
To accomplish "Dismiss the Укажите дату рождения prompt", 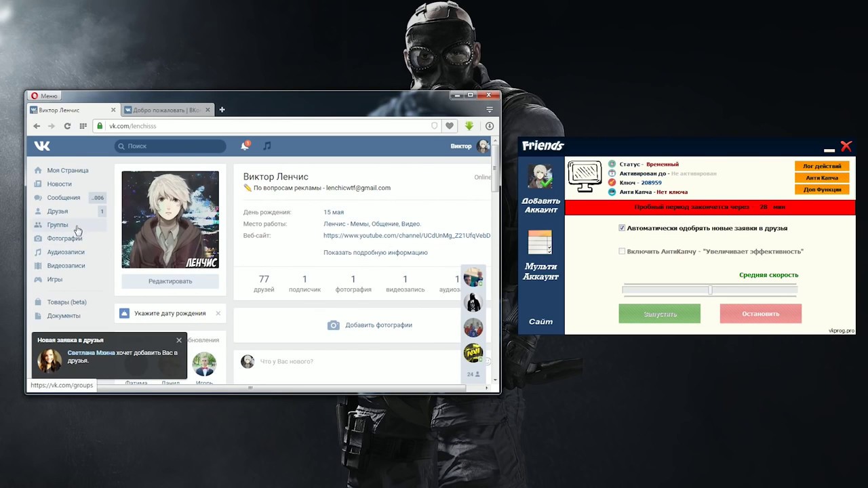I will point(218,313).
